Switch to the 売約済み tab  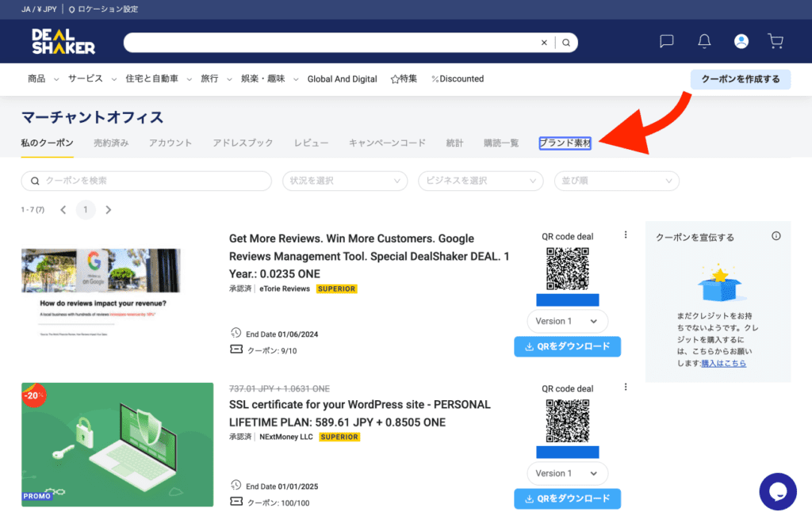[111, 143]
